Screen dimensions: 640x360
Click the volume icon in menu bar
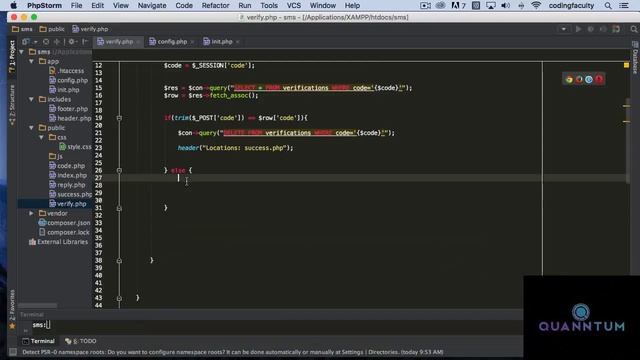505,6
